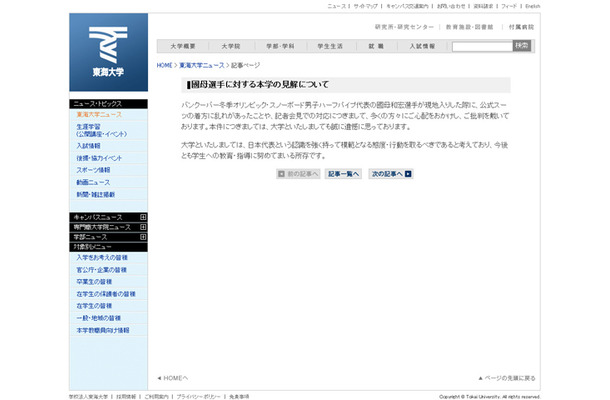Select スポーツ情報 in sidebar
The width and height of the screenshot is (610, 400).
[x=93, y=170]
